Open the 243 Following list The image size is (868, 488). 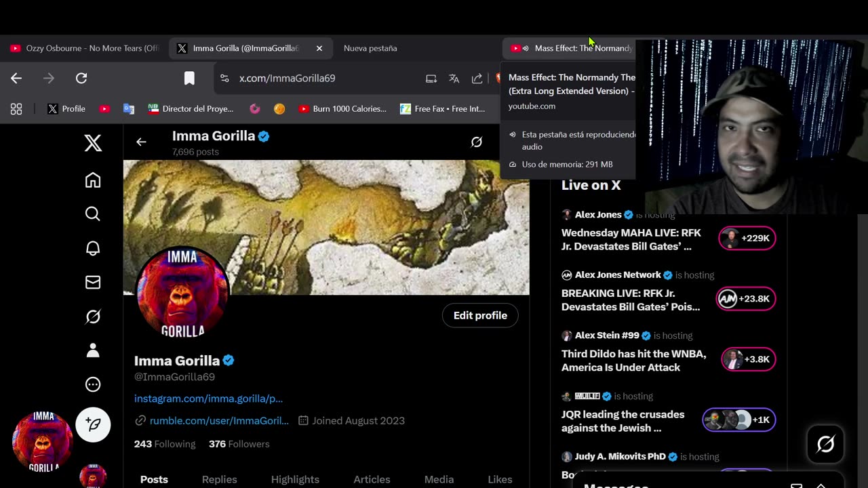point(165,444)
